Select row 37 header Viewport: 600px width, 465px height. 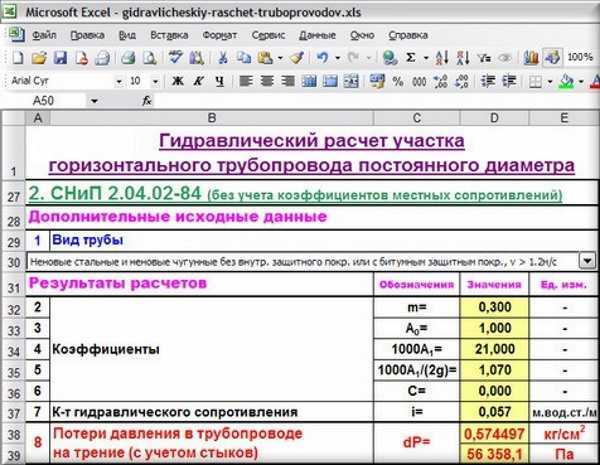coord(13,413)
